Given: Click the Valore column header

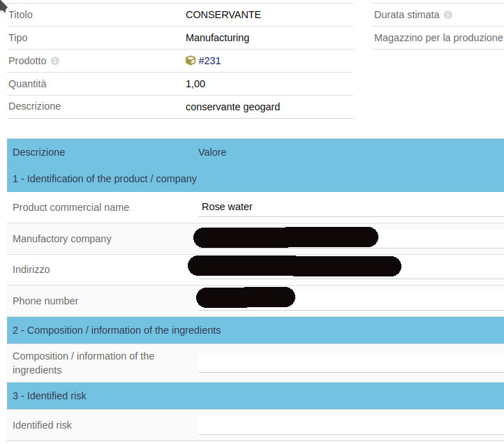Looking at the screenshot, I should 212,152.
